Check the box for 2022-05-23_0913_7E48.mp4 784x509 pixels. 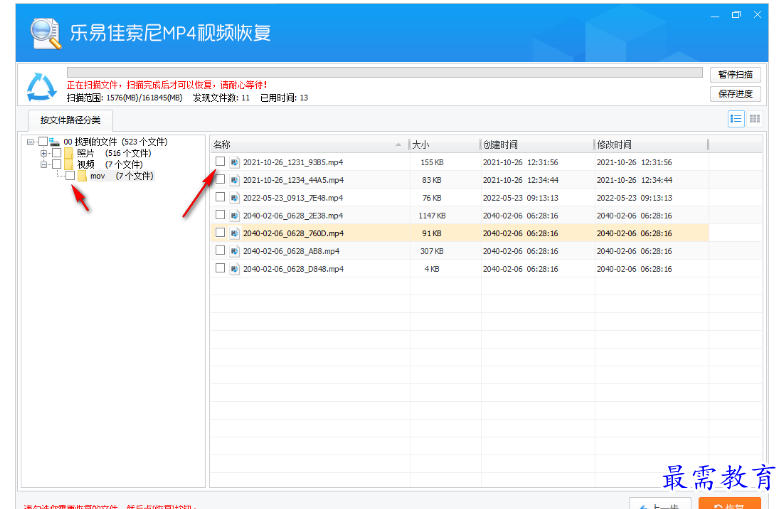(x=220, y=197)
